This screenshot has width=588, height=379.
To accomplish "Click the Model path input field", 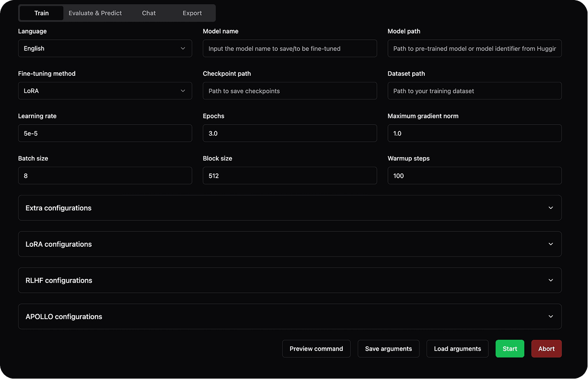I will pos(475,48).
